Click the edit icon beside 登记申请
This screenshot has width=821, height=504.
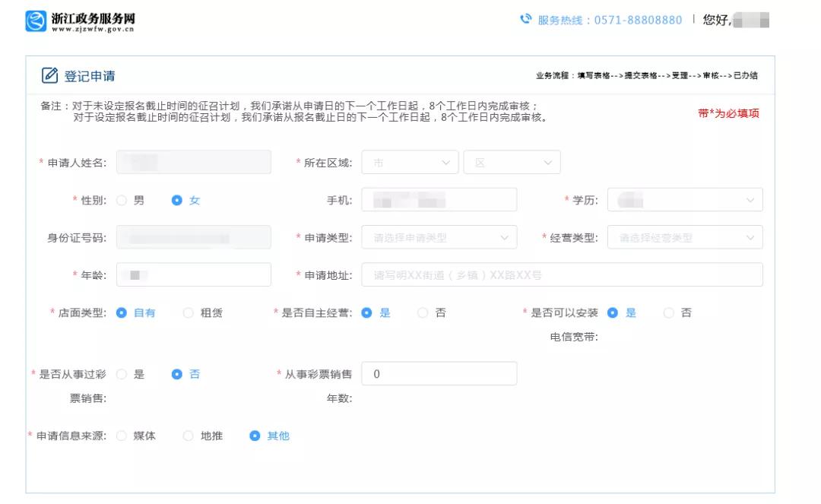click(x=48, y=74)
